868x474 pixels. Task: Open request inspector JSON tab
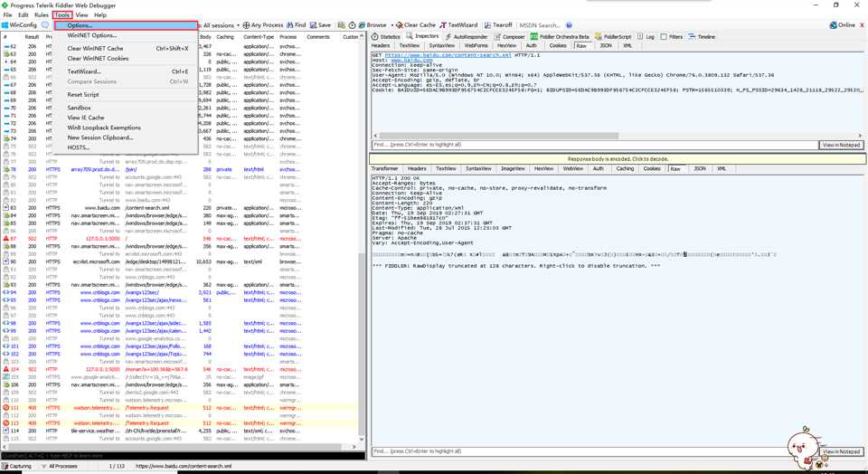[x=606, y=45]
